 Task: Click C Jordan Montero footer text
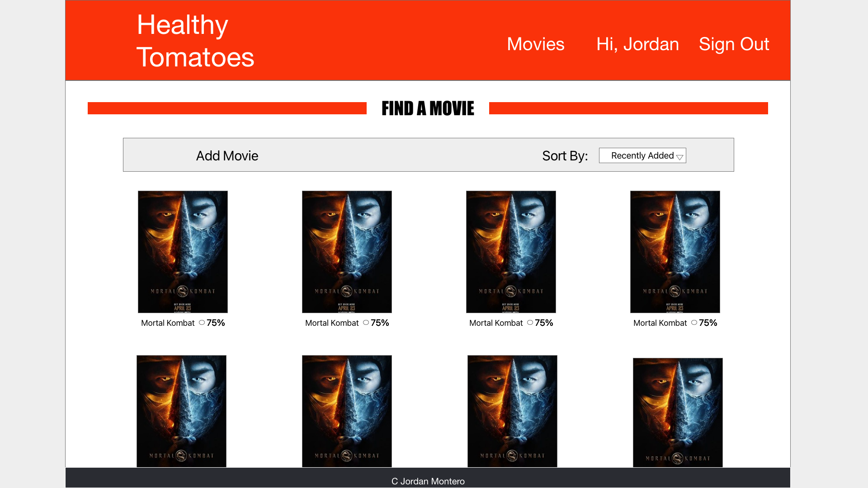428,481
